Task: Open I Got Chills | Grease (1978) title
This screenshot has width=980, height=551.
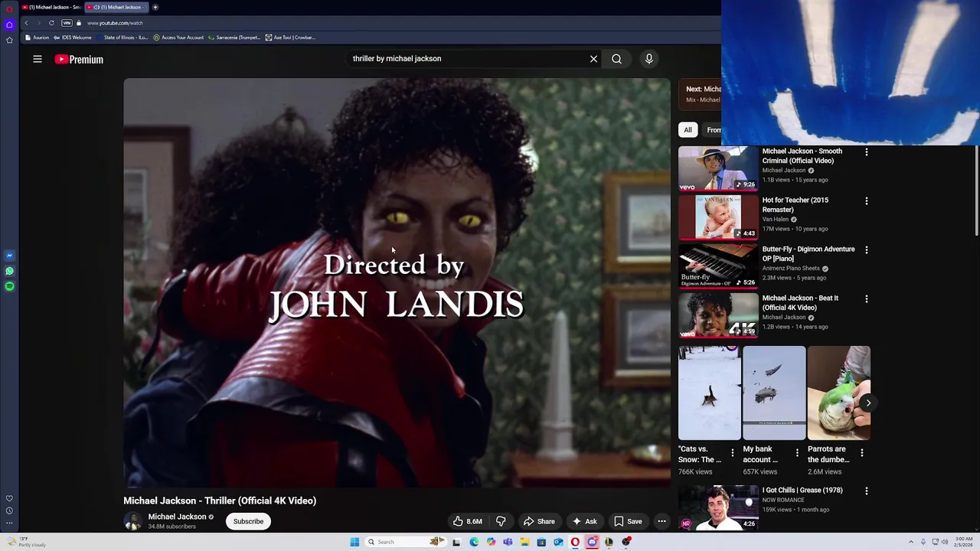Action: click(x=802, y=491)
